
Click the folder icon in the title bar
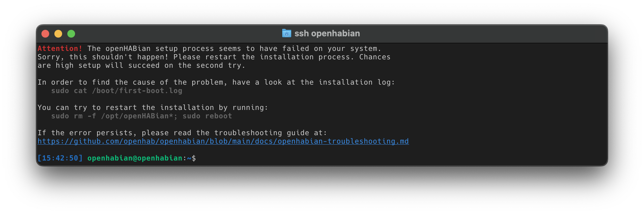286,33
